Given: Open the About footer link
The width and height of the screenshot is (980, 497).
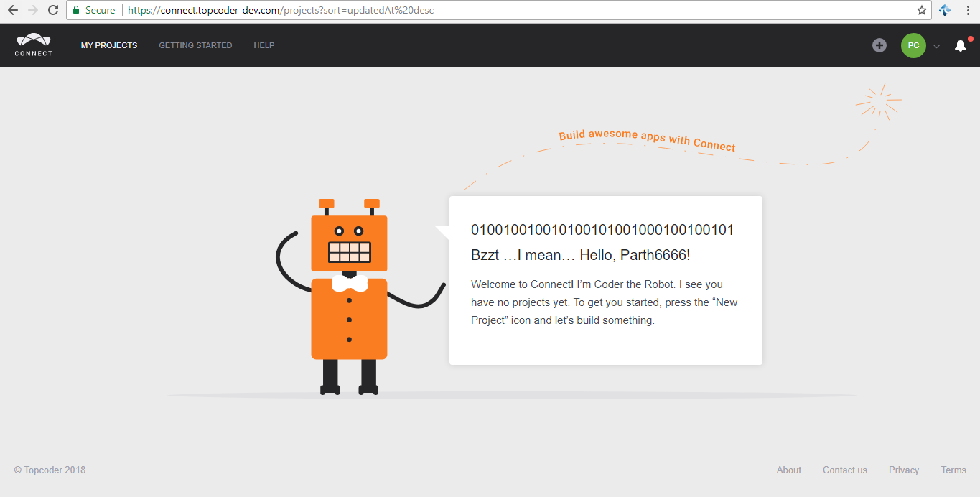Looking at the screenshot, I should point(789,470).
